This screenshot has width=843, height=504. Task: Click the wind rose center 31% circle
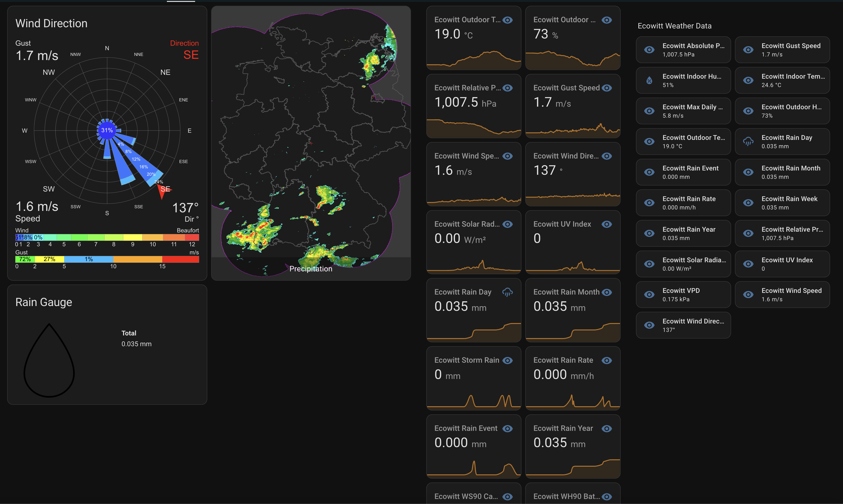point(107,130)
